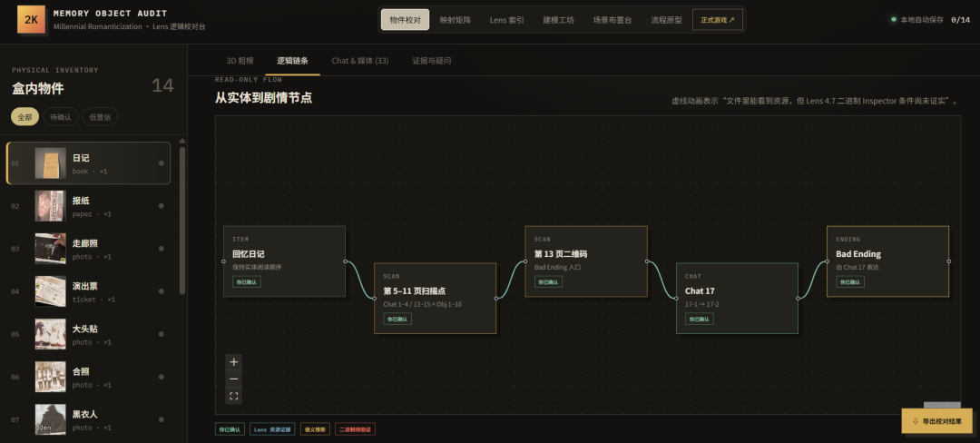Click 你已确认 badge in 第 13 页二维码 node
The height and width of the screenshot is (443, 980).
click(x=548, y=281)
